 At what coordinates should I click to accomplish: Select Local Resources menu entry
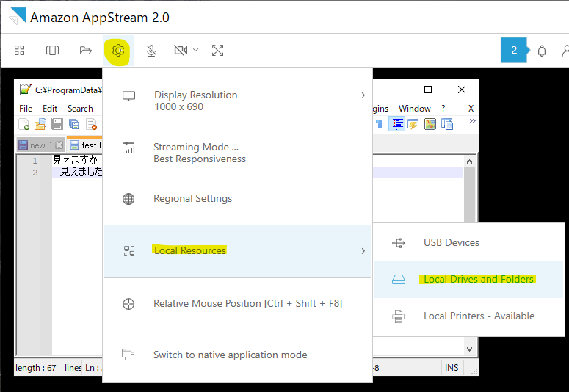(237, 251)
